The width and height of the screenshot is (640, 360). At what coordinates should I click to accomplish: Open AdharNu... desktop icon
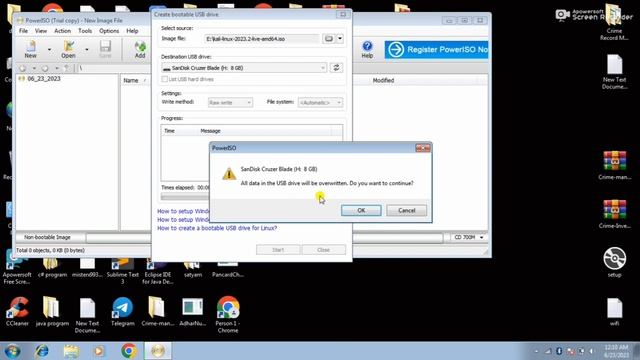tap(192, 312)
